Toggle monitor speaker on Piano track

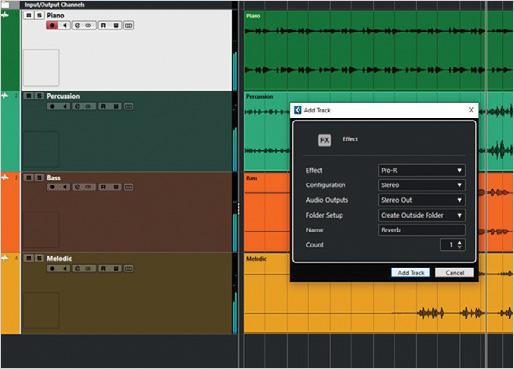pos(65,25)
